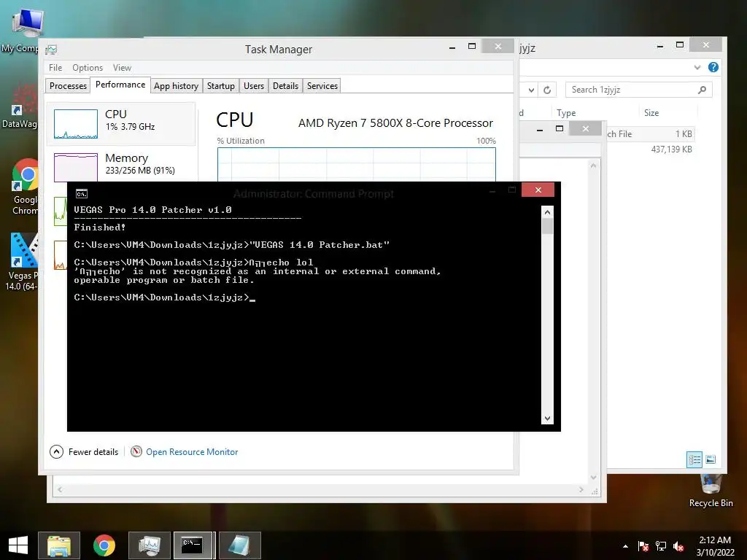Click the muted volume tray icon
Viewport: 747px width, 560px height.
(678, 546)
